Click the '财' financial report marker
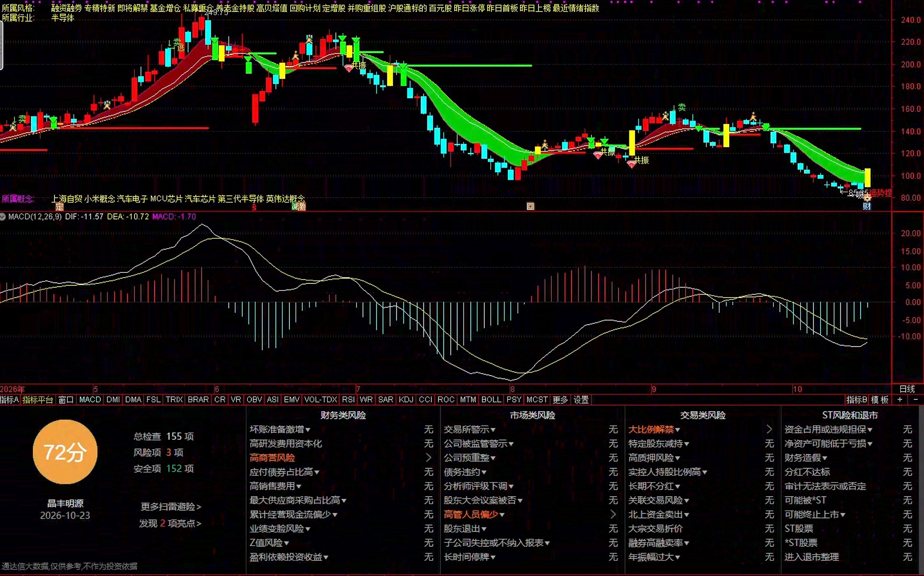Screen dimensions: 924x576 pyautogui.click(x=867, y=206)
